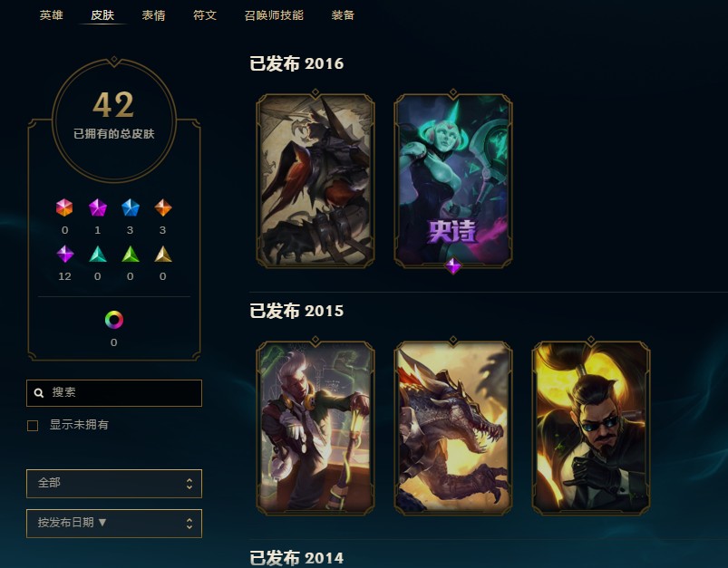
Task: Click the gold triangle rarity gem icon
Action: 163,254
